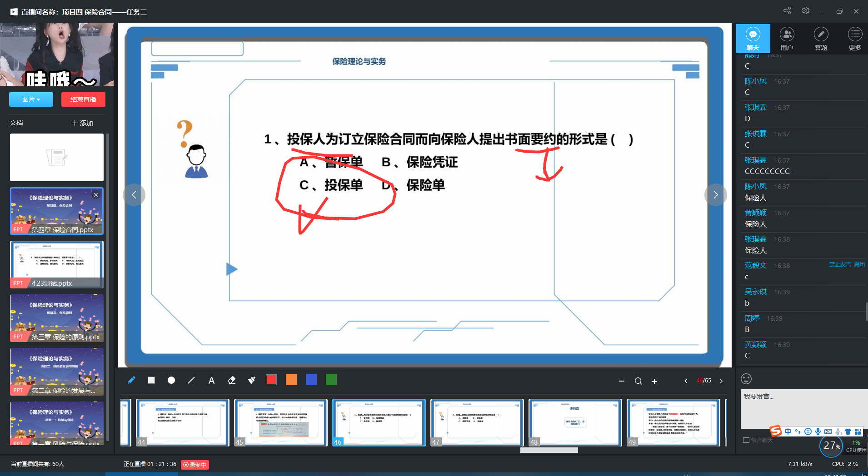Go to the previous slide with the left arrow
868x476 pixels.
pyautogui.click(x=134, y=195)
